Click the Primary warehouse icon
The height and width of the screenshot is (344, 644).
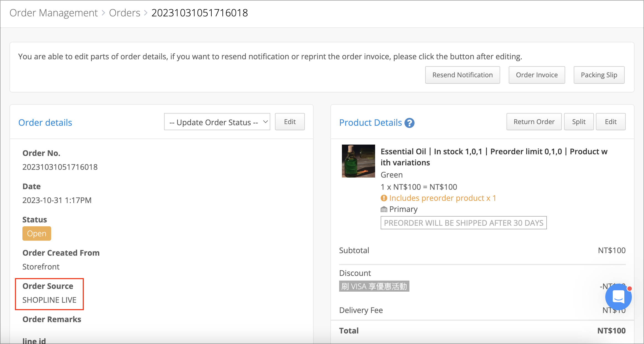tap(384, 209)
